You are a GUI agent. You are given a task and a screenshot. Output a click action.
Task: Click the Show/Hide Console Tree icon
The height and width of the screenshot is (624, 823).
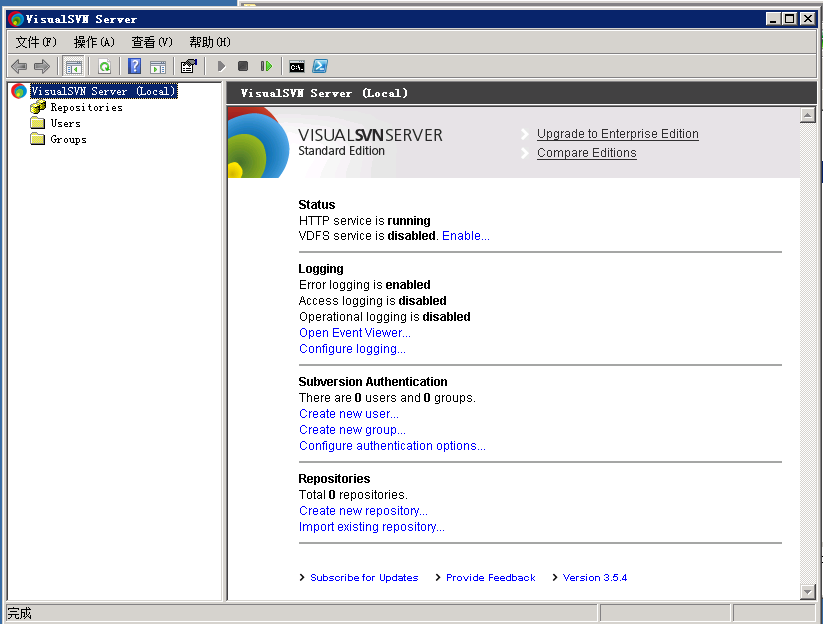point(73,67)
